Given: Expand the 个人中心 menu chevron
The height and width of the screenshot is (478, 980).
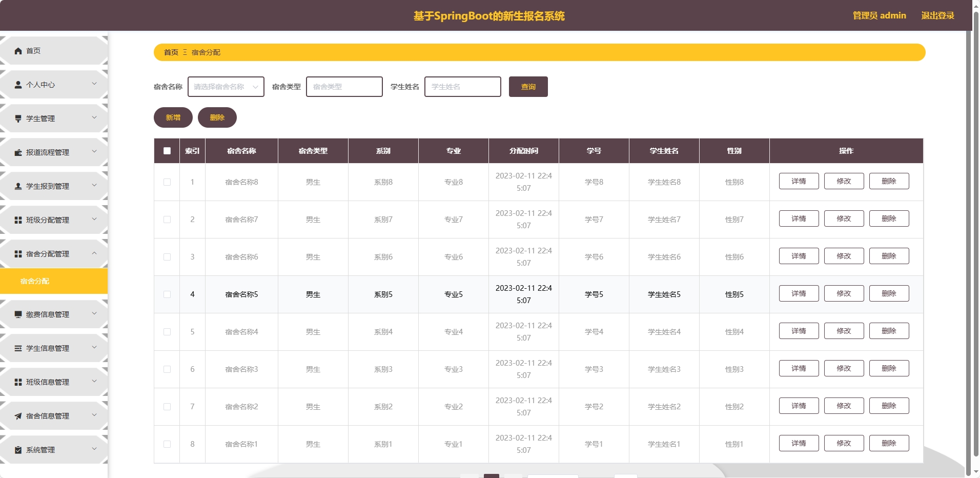Looking at the screenshot, I should pos(94,84).
